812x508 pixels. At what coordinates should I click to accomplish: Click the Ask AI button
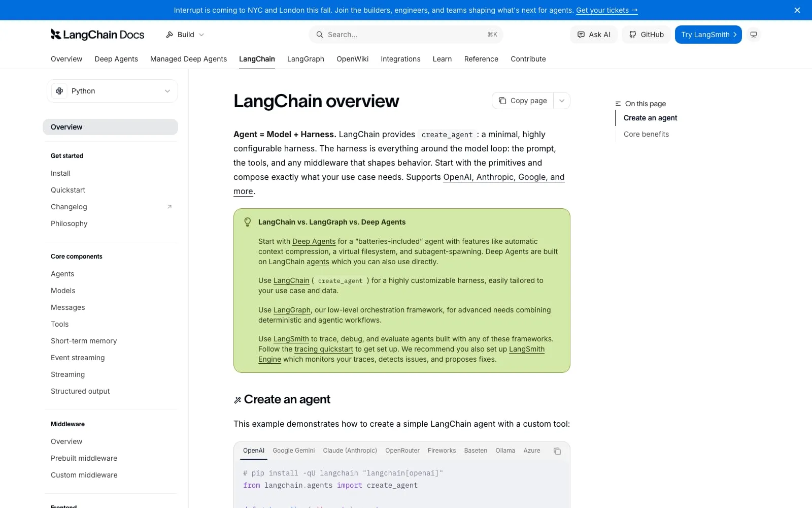[594, 35]
